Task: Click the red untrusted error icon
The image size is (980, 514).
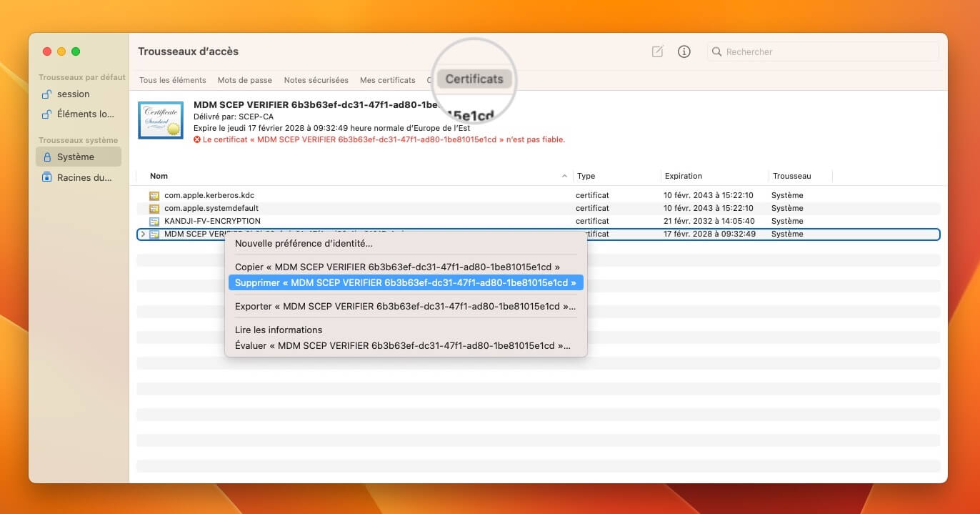Action: [197, 139]
